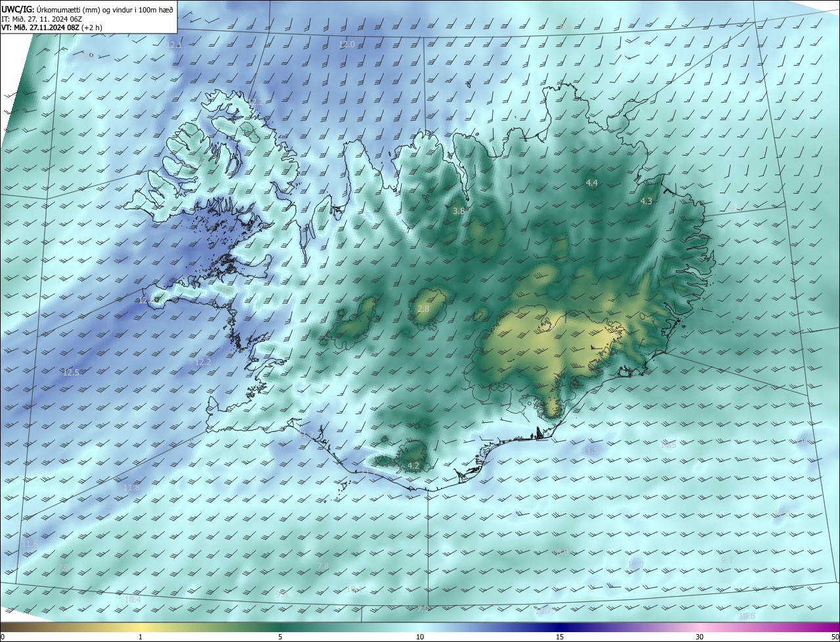Click the valid time line "VT: Mið. 27.11.2024 08Z (+2 h)"
The width and height of the screenshot is (840, 642).
[x=53, y=28]
